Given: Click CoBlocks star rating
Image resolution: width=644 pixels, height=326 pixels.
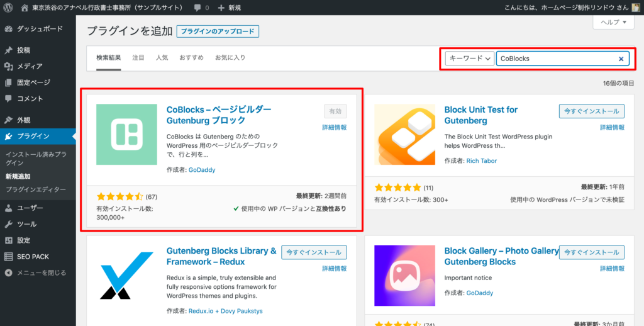Looking at the screenshot, I should pyautogui.click(x=119, y=196).
